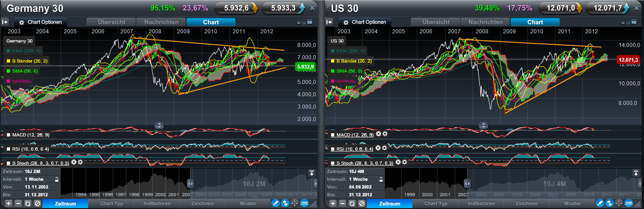Open S Stoch settings gear in US 30 window

[x=405, y=162]
